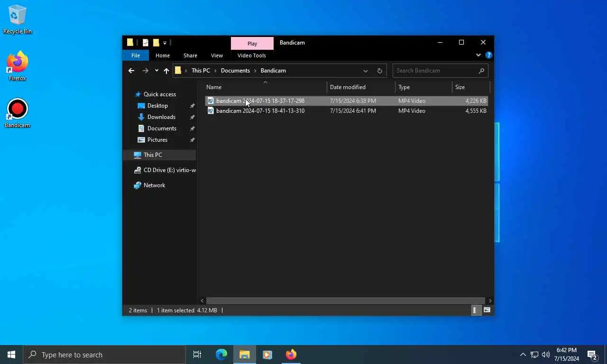Viewport: 607px width, 364px height.
Task: Refresh the Bandicam folder view
Action: click(x=379, y=71)
